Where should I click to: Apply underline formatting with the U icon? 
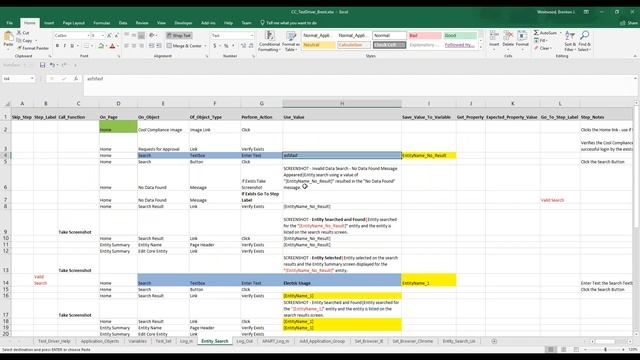tap(72, 46)
